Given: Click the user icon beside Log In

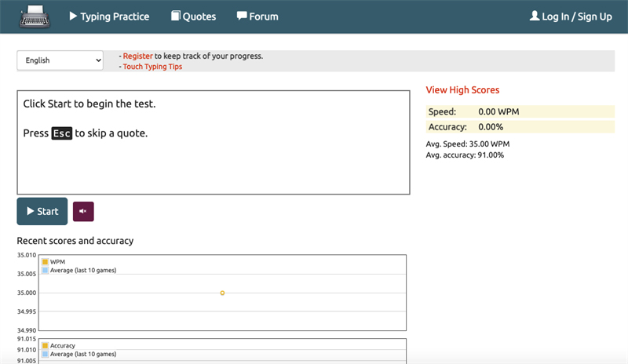Looking at the screenshot, I should (x=535, y=16).
